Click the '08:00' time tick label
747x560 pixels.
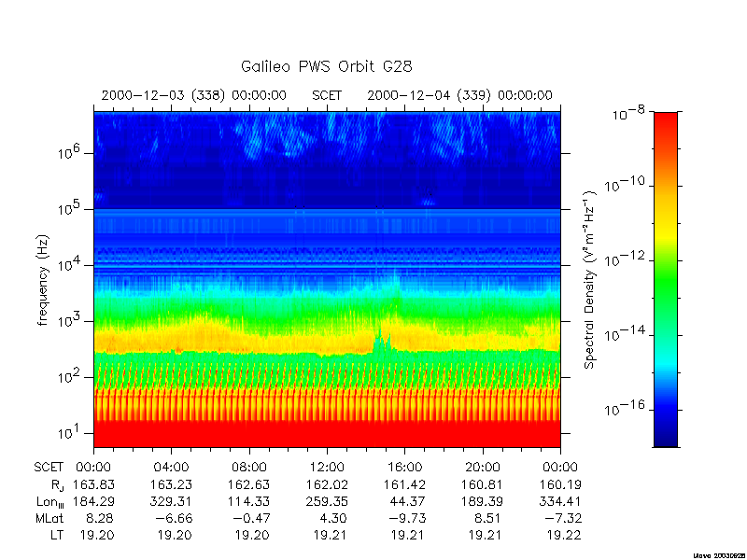click(x=249, y=468)
